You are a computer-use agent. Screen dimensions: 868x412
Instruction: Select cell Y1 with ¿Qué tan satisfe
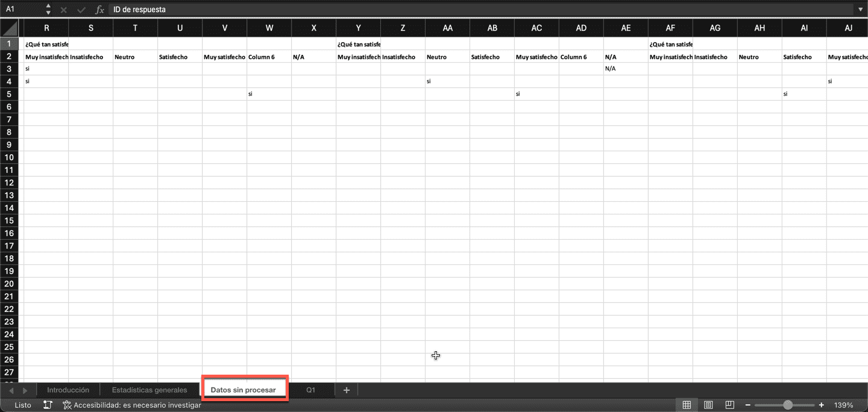(x=359, y=44)
